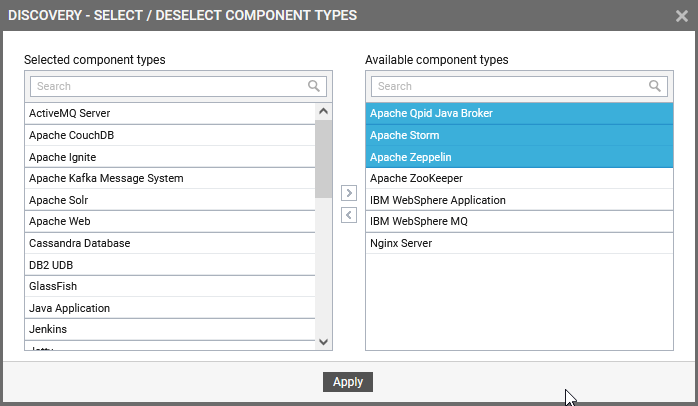Viewport: 698px width, 406px height.
Task: Click magnifier icon in Available search box
Action: click(655, 86)
